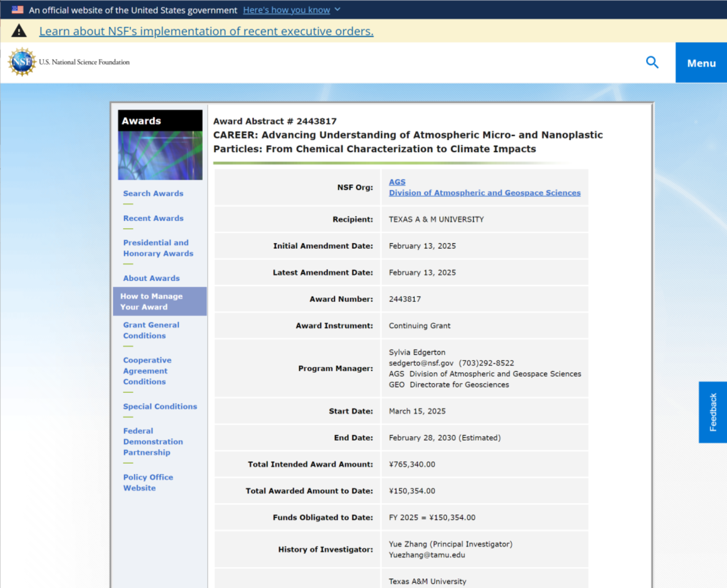This screenshot has height=588, width=727.
Task: Click the Awards banner image
Action: [x=160, y=155]
